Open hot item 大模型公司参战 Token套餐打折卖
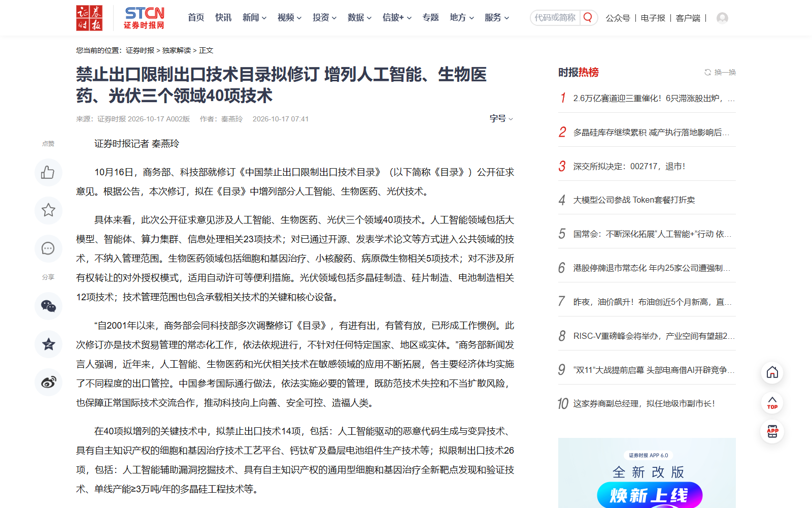 click(634, 200)
